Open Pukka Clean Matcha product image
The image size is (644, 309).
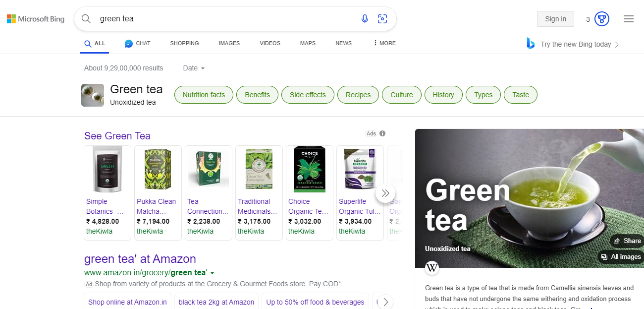[x=158, y=170]
